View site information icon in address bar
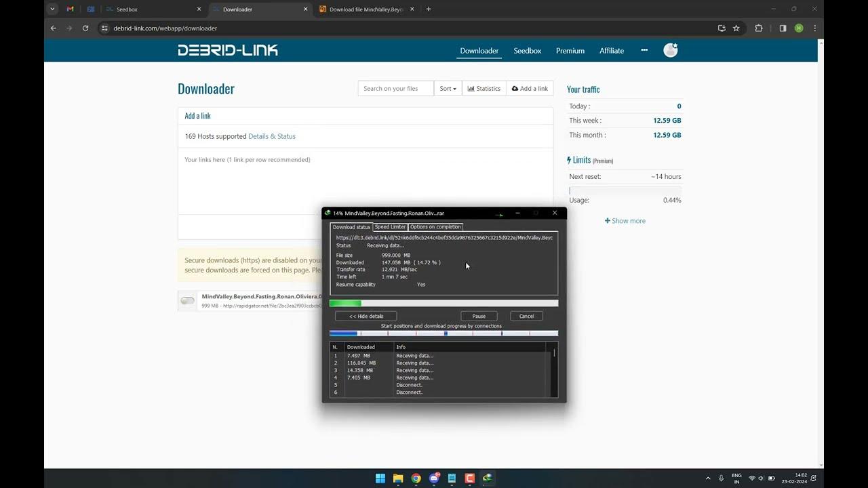The image size is (868, 488). pos(104,28)
